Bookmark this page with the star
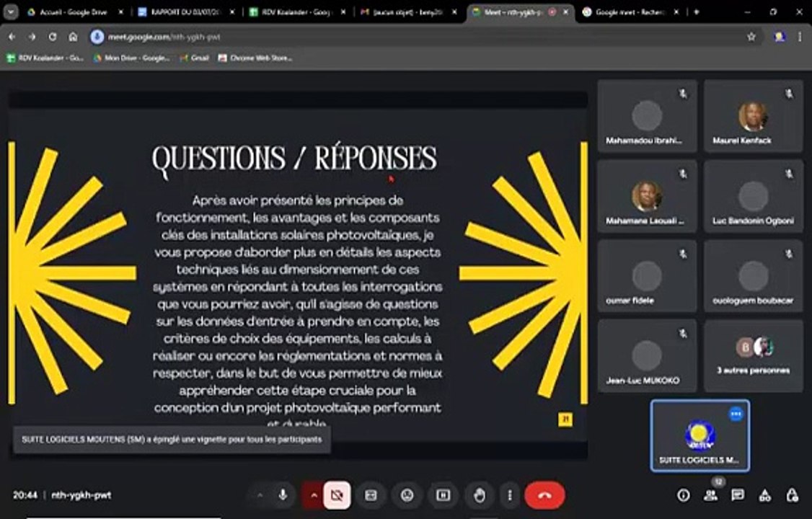 (x=751, y=37)
